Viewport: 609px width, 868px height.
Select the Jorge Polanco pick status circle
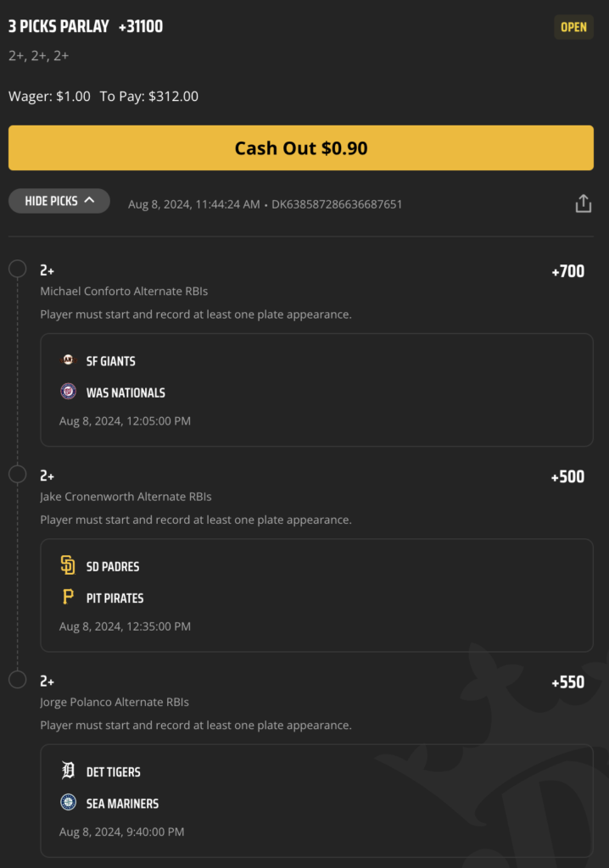(x=18, y=679)
